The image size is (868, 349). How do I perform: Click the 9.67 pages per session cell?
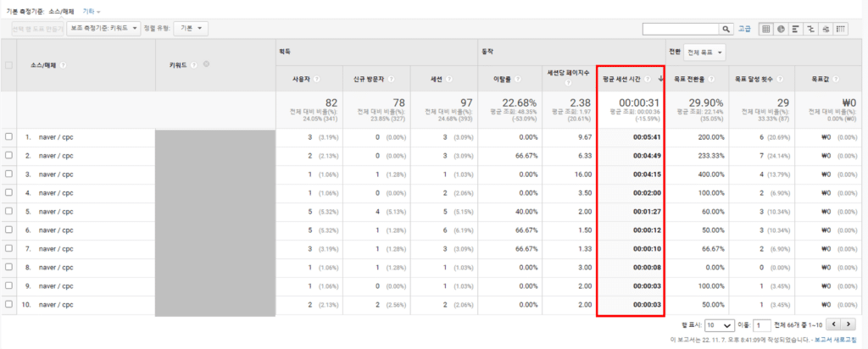click(585, 137)
